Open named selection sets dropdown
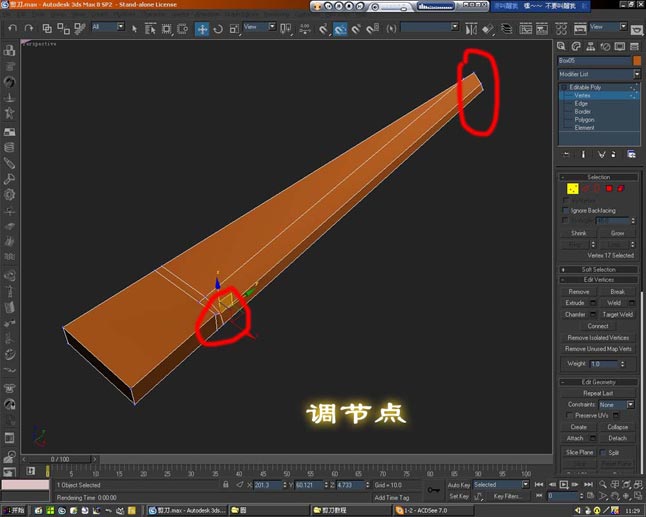This screenshot has height=517, width=646. point(430,27)
